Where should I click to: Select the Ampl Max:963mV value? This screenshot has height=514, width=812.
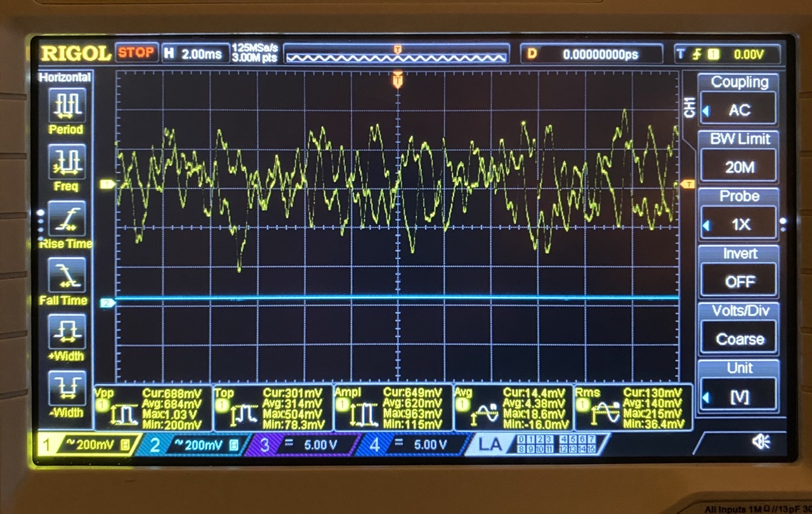point(412,414)
